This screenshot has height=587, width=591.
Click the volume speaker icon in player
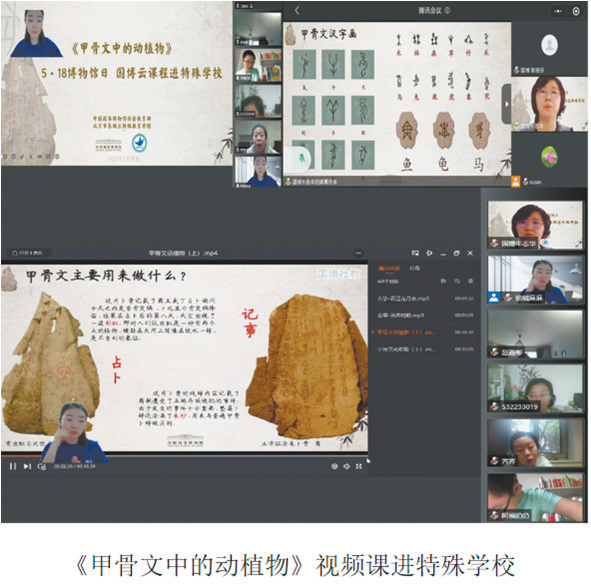[346, 466]
